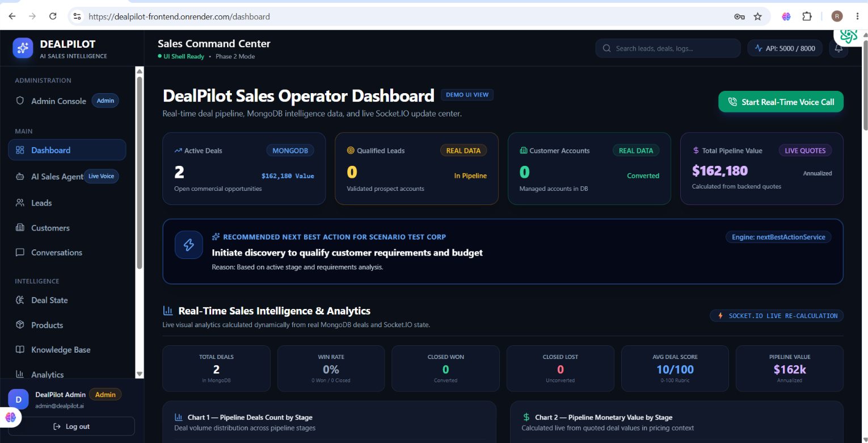Image resolution: width=868 pixels, height=443 pixels.
Task: Click the Products box icon
Action: click(x=20, y=325)
